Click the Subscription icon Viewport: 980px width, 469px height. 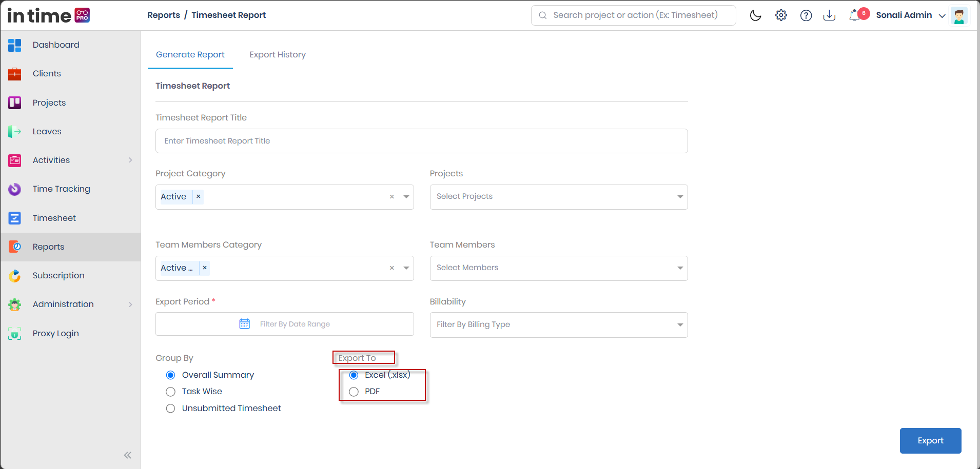(x=14, y=276)
